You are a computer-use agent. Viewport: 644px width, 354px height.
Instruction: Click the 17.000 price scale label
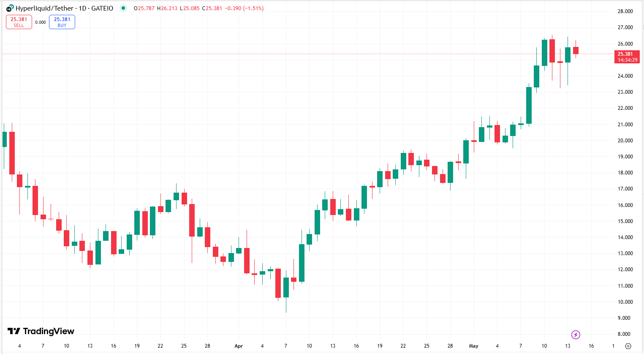[625, 189]
